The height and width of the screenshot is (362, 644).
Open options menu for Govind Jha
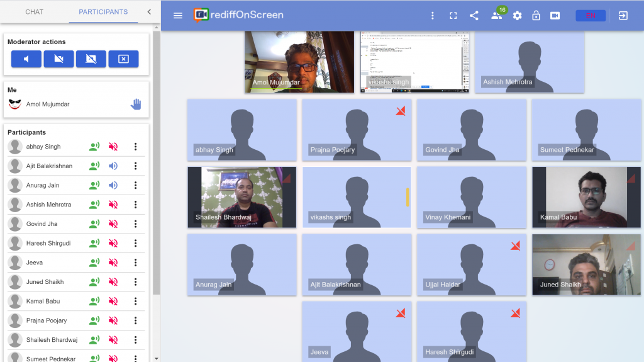coord(136,223)
